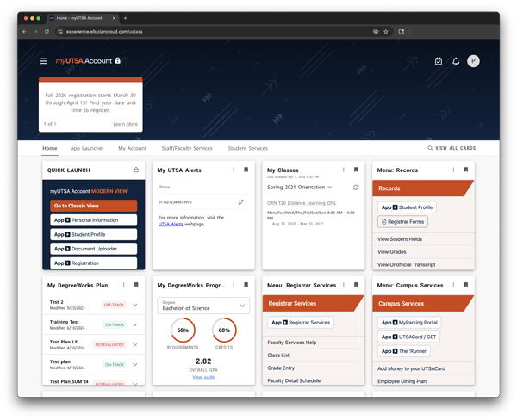This screenshot has width=517, height=420.
Task: Open options menu on My Classes card
Action: coord(343,170)
